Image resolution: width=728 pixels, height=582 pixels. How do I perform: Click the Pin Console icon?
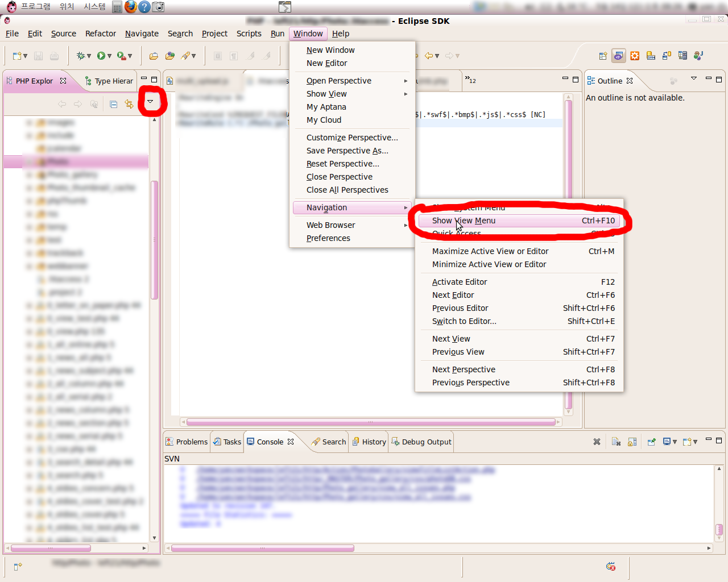[652, 442]
